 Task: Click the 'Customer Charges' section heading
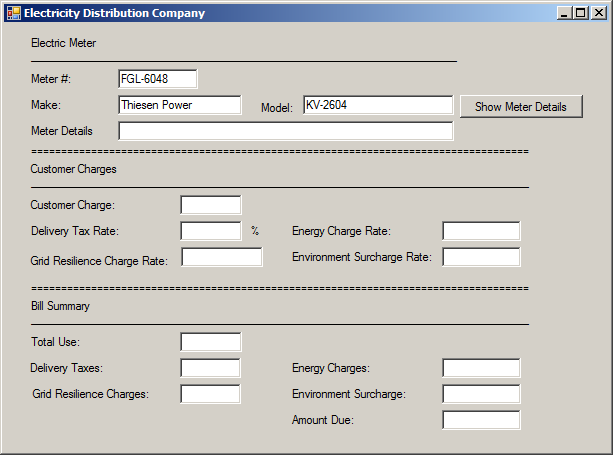pos(73,169)
